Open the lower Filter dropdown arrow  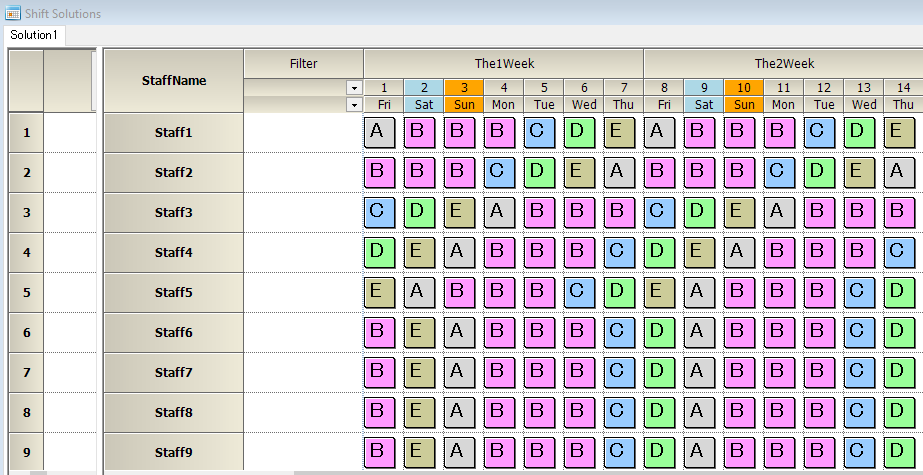click(354, 104)
